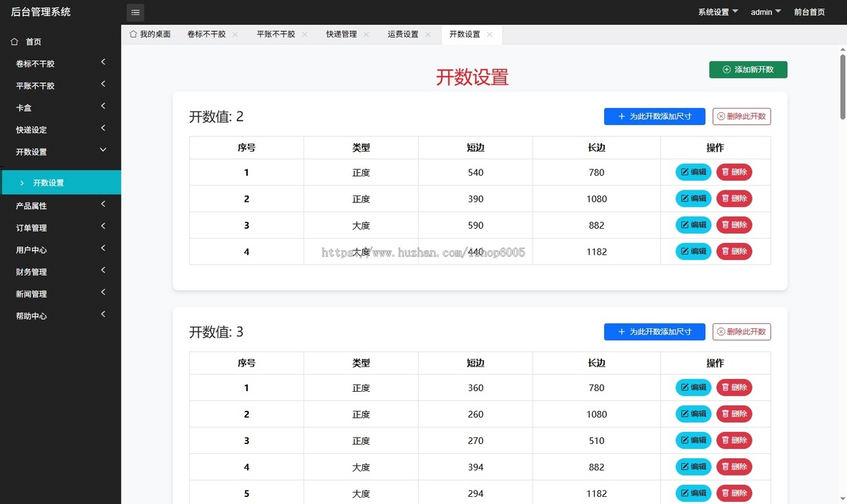Expand 财务管理 sidebar menu
Image resolution: width=847 pixels, height=504 pixels.
tap(61, 272)
